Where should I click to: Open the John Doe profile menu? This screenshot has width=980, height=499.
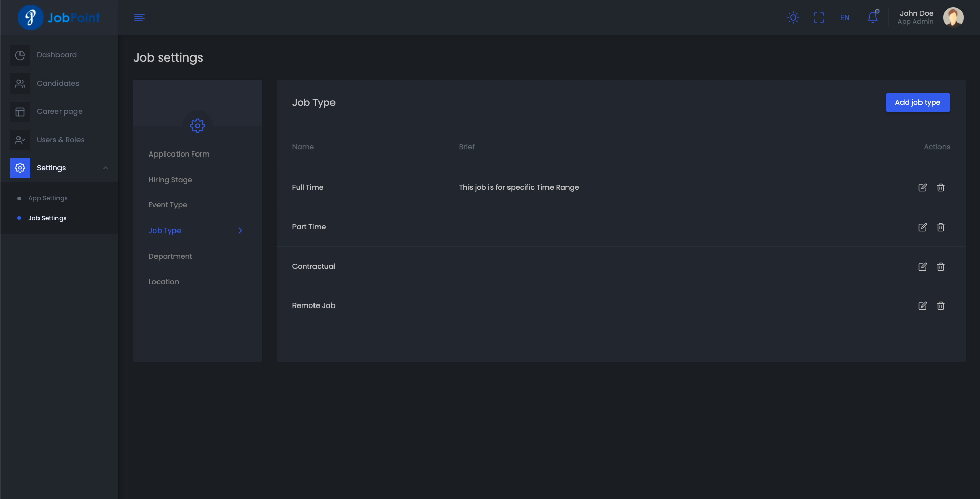click(x=916, y=17)
